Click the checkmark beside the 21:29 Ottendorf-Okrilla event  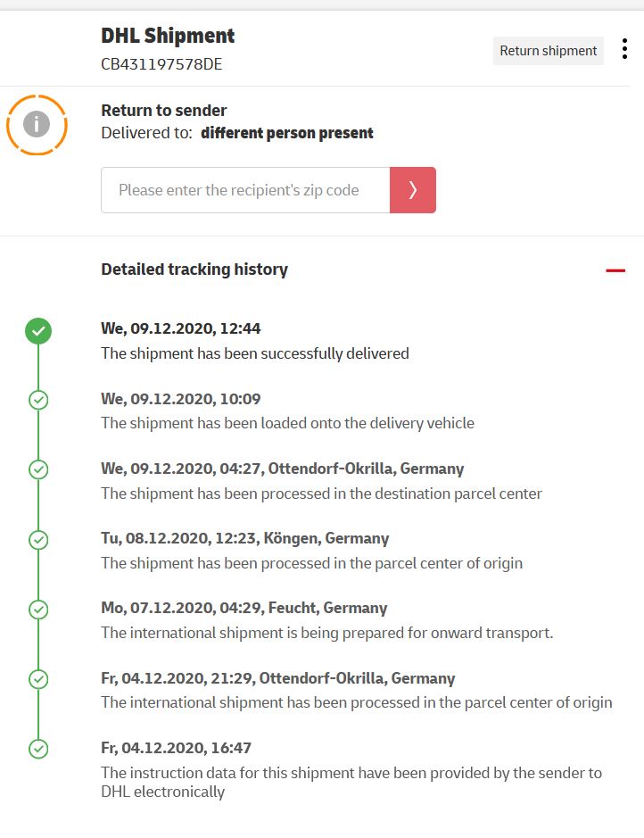(38, 679)
